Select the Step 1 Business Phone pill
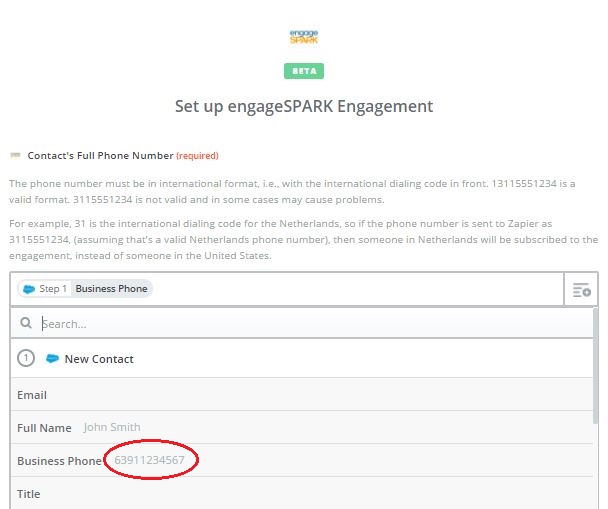 pos(85,289)
